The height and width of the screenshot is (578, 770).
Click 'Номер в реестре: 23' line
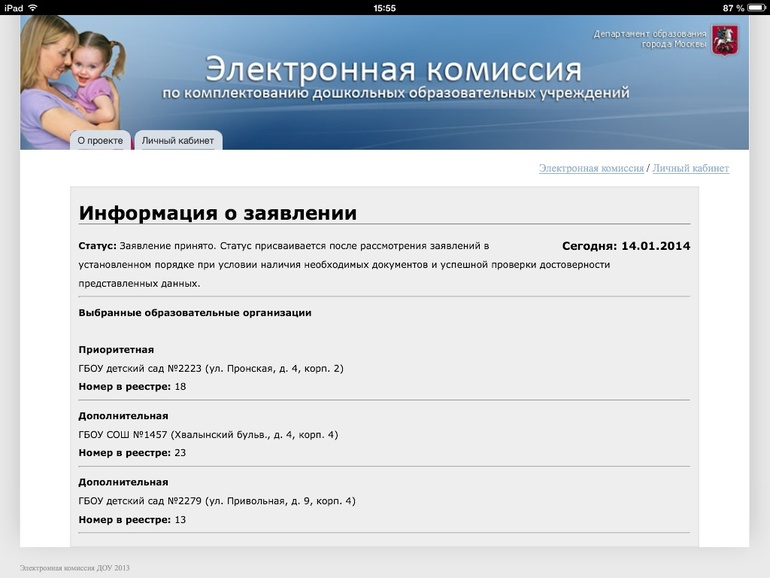pyautogui.click(x=132, y=453)
